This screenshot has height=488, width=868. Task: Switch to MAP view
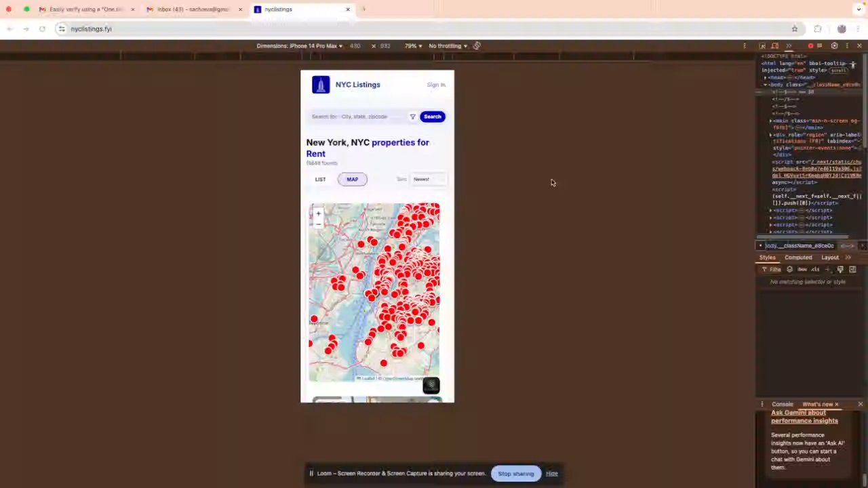353,180
